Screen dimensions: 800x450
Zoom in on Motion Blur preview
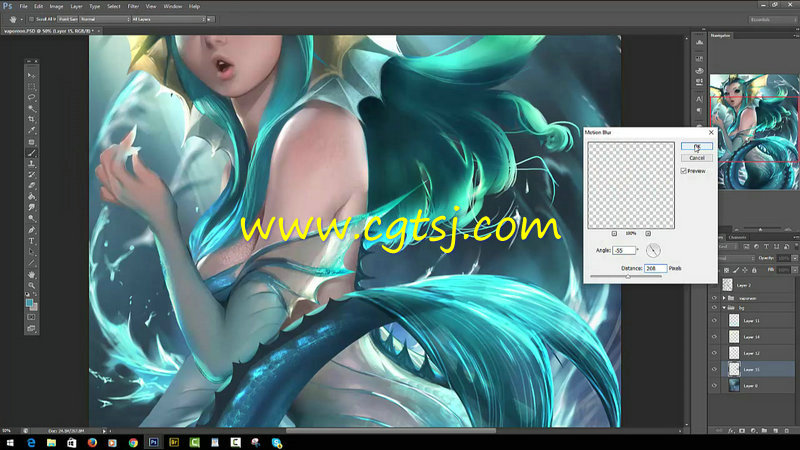tap(648, 233)
